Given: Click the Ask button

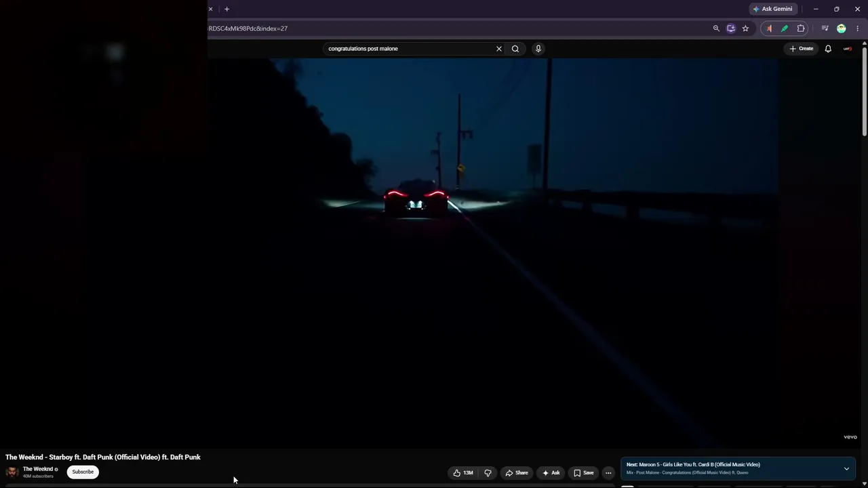Looking at the screenshot, I should [x=551, y=473].
